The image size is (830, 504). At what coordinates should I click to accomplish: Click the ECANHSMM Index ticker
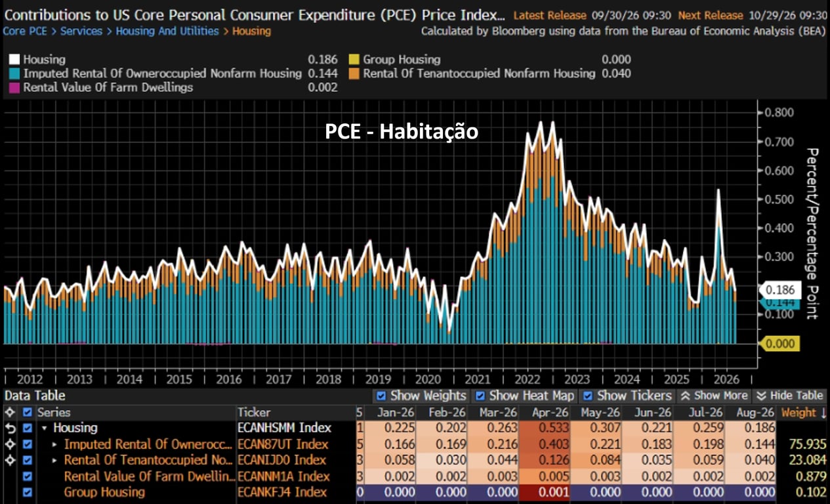[x=284, y=429]
